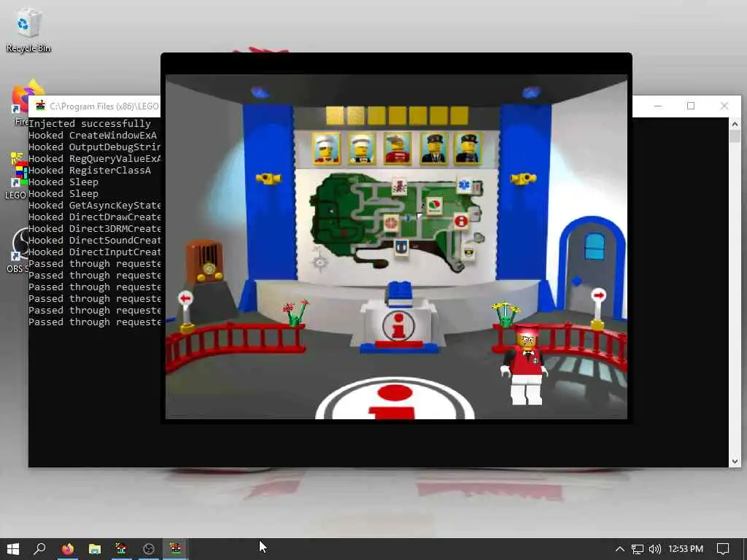Screen dimensions: 747x560
Task: Click the compass rose on island map
Action: click(320, 261)
